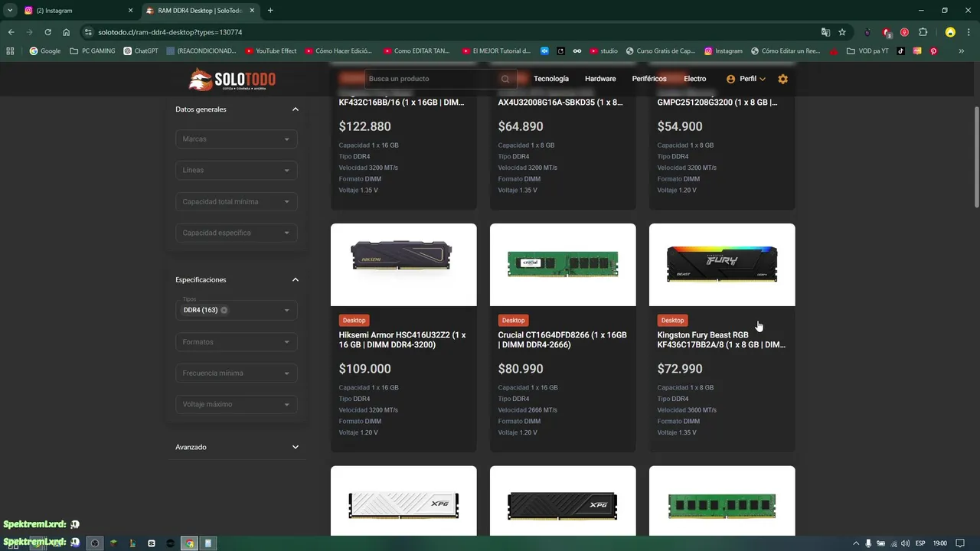
Task: Close the Instagram tab
Action: coord(130,11)
